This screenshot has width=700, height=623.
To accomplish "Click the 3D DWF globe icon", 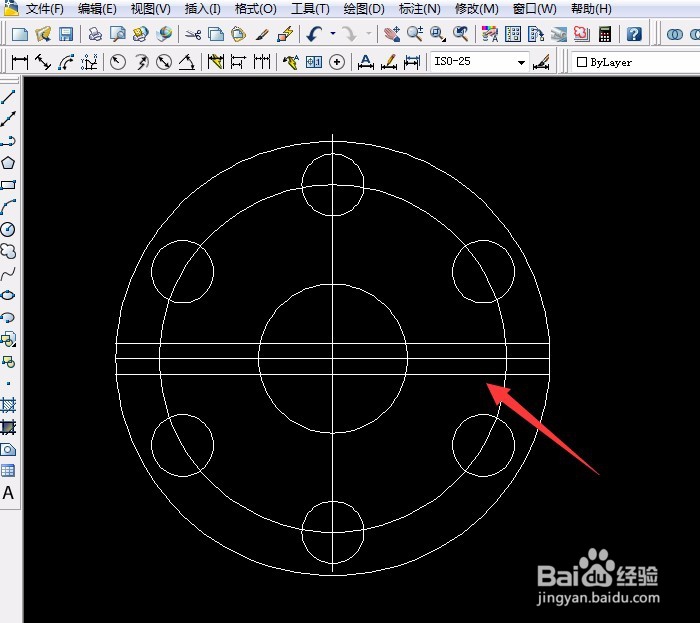I will pyautogui.click(x=165, y=34).
